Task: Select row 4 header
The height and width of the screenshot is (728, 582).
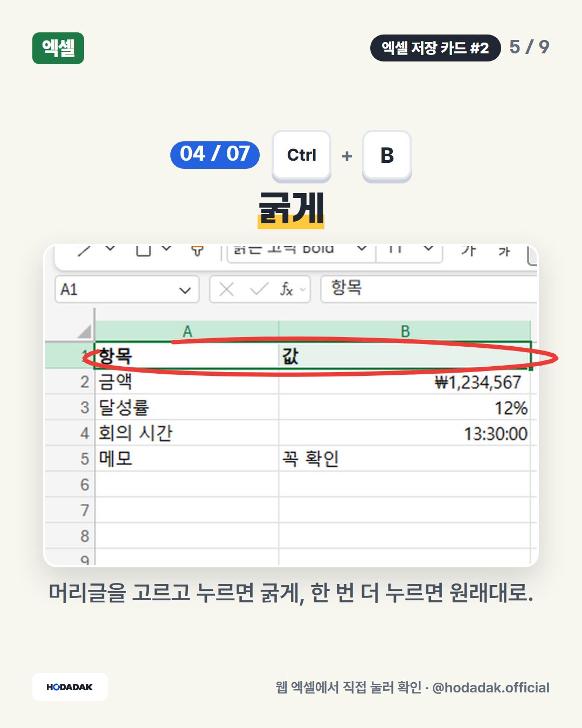Action: click(70, 433)
